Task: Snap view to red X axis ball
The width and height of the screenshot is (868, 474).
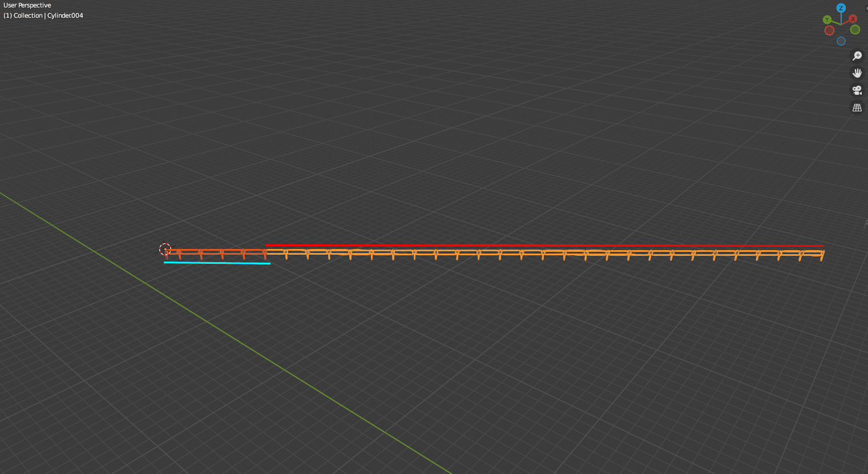Action: pyautogui.click(x=853, y=19)
